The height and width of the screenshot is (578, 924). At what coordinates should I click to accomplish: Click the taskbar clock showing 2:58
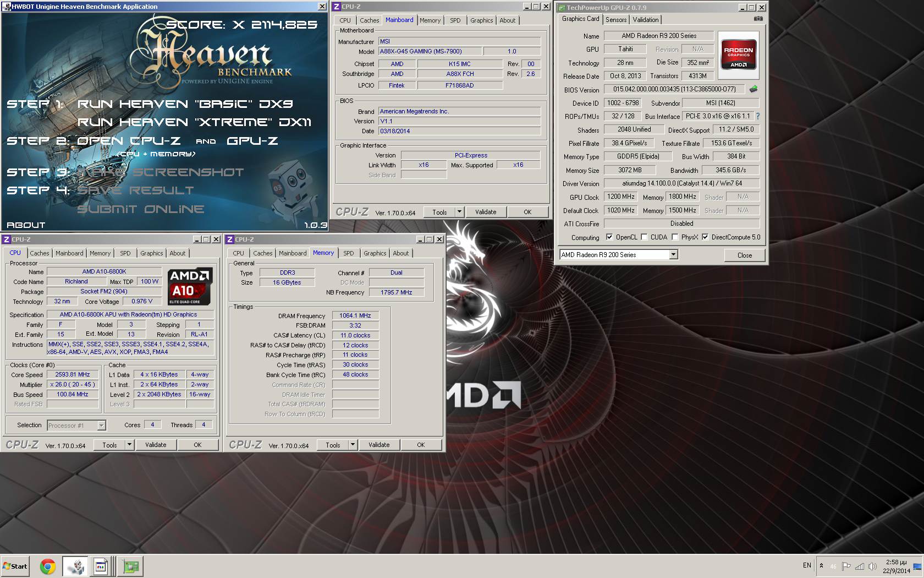click(x=896, y=566)
